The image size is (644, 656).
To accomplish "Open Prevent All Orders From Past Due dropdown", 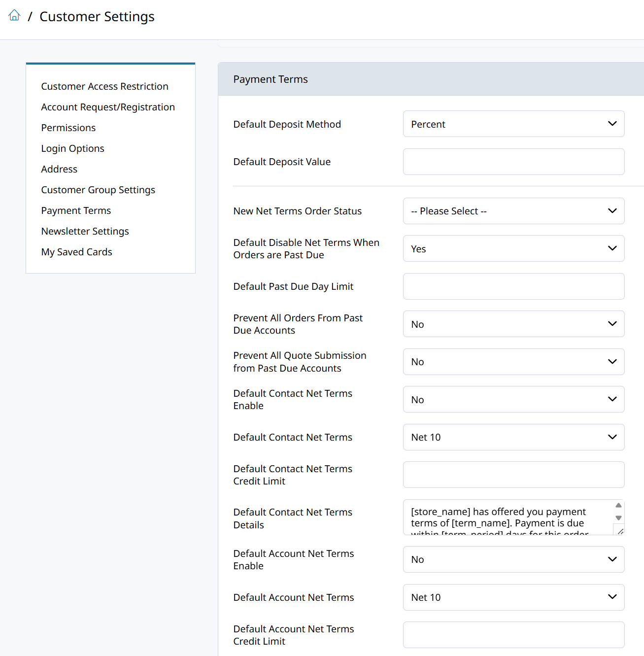I will tap(513, 324).
